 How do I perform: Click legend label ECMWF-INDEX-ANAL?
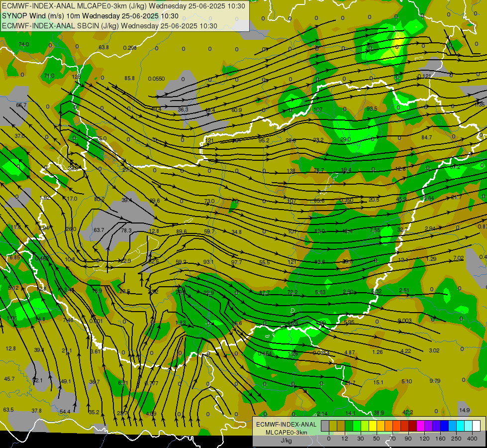pos(286,425)
